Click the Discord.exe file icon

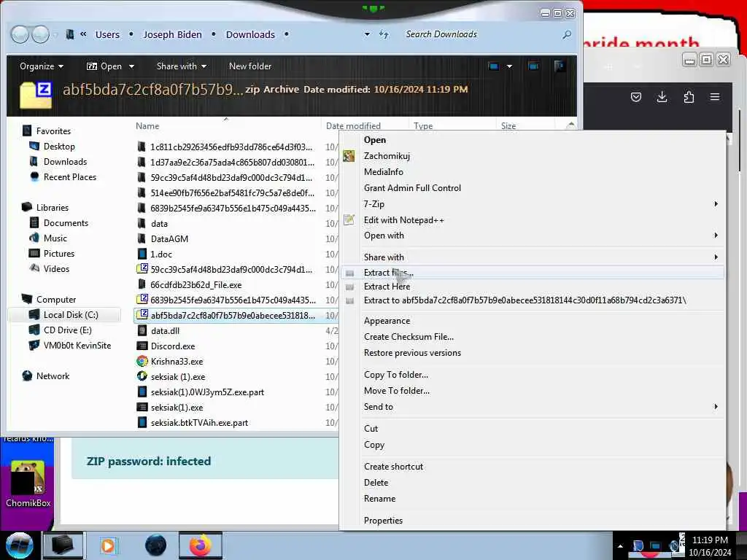142,346
